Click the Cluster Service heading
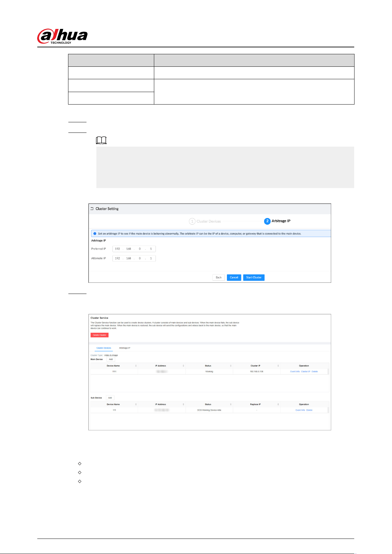 click(x=99, y=318)
